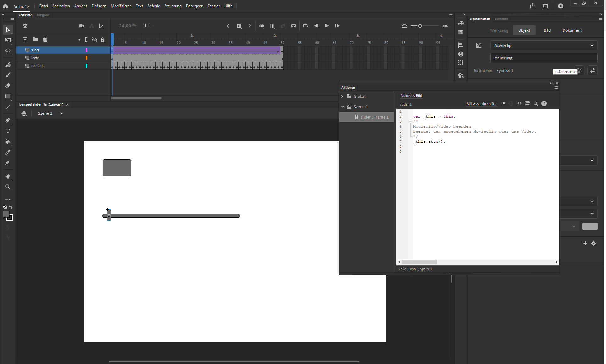The height and width of the screenshot is (364, 606).
Task: Toggle lock for all layers
Action: pyautogui.click(x=103, y=40)
